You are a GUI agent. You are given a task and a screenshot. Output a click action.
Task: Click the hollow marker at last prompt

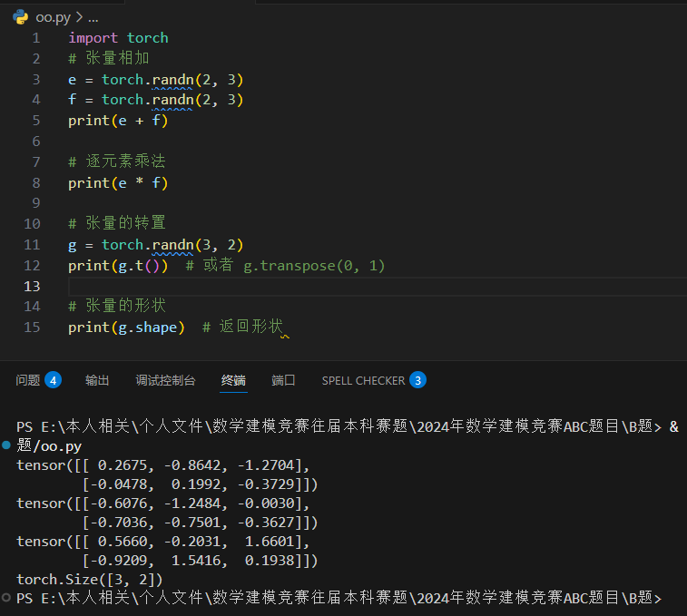(6, 597)
